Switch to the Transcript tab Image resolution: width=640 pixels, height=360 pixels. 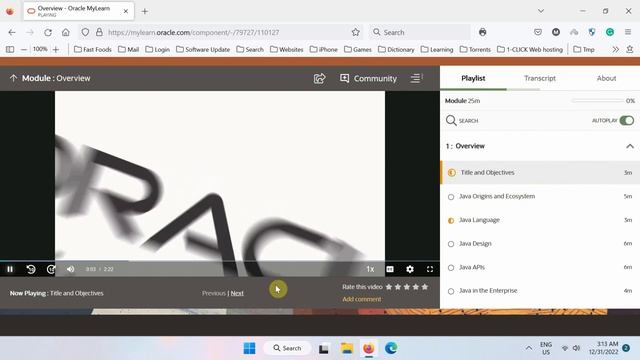coord(540,78)
